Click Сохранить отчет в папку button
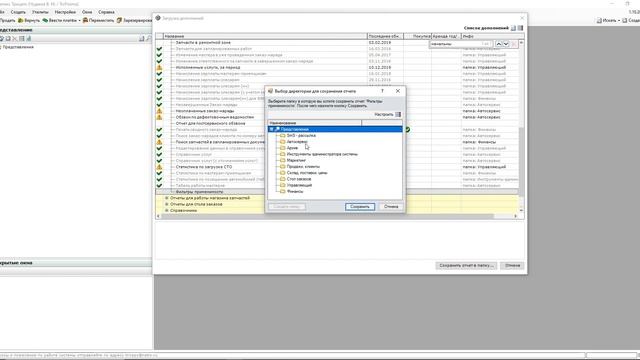The image size is (640, 360). [x=466, y=265]
